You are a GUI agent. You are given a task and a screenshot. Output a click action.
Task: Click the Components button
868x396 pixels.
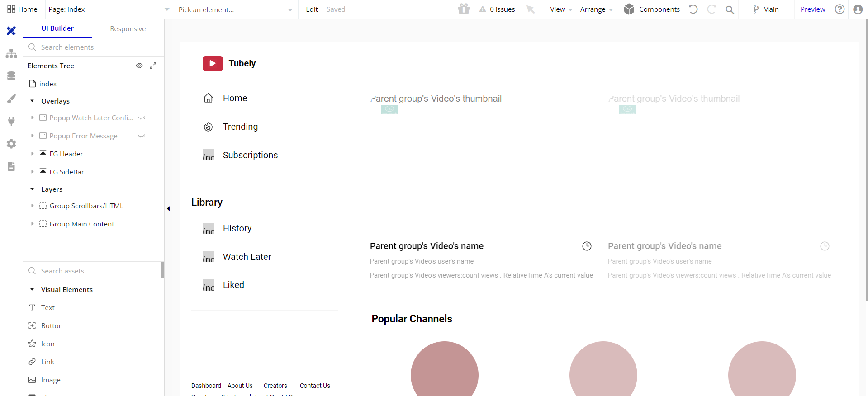point(652,9)
